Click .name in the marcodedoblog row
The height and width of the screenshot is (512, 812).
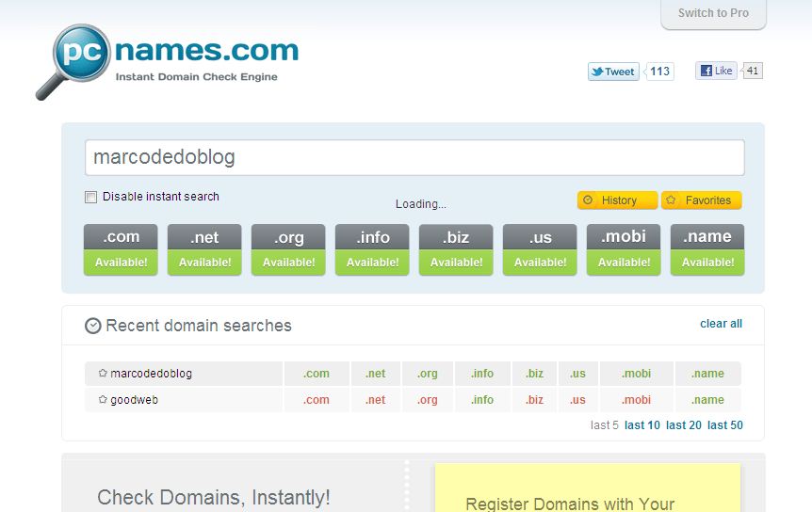point(708,374)
